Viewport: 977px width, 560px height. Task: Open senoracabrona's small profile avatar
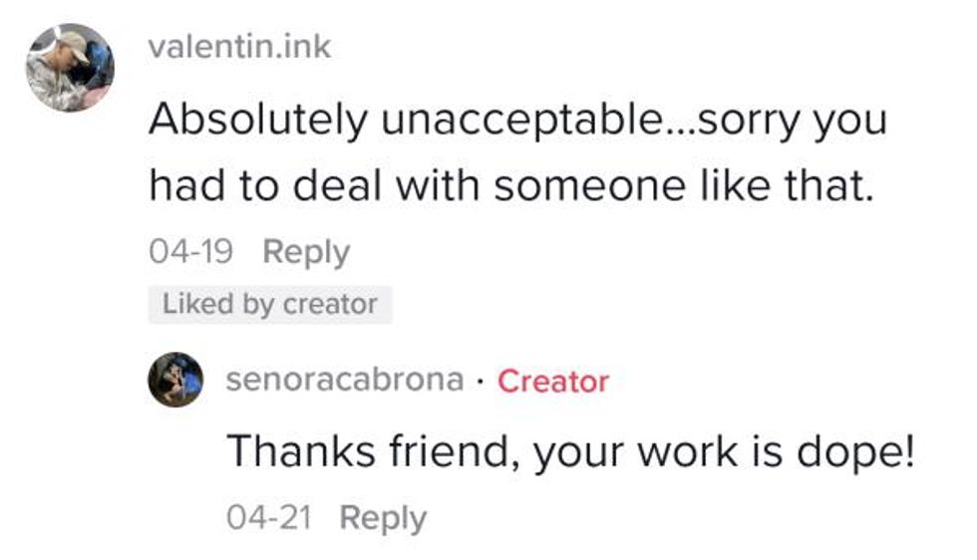coord(175,380)
